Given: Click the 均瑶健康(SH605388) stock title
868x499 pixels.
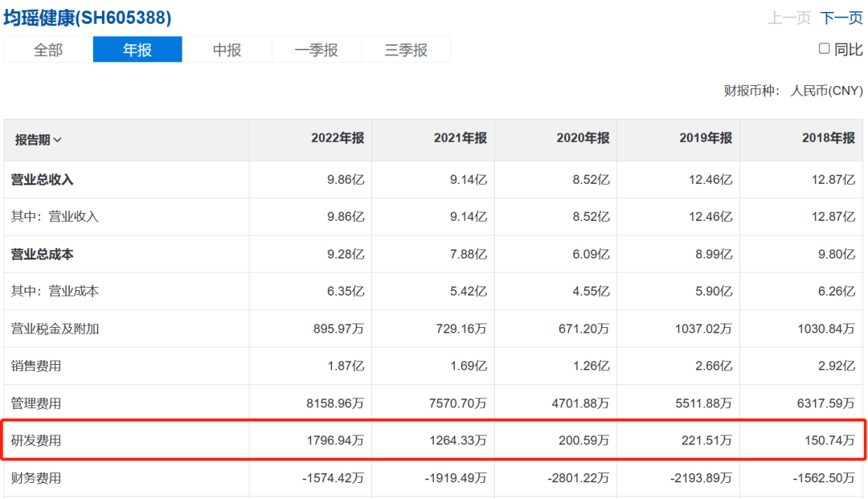Looking at the screenshot, I should point(87,18).
